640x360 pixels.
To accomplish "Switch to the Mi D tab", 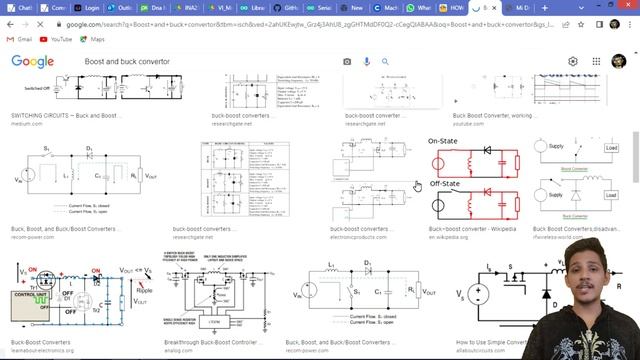I will pos(518,8).
